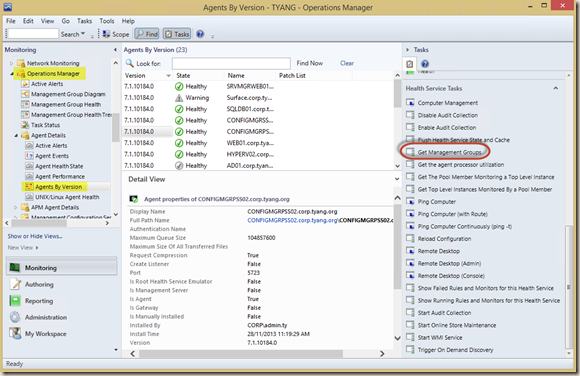Sort by the Version column header
580x376 pixels.
(147, 75)
